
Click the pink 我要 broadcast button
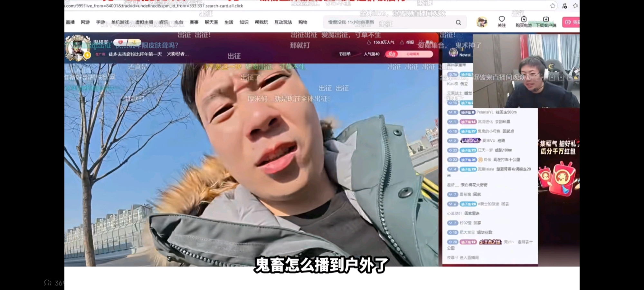(x=571, y=22)
